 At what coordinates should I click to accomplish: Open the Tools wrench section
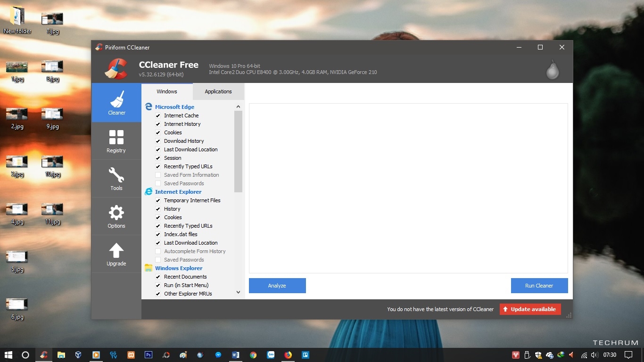tap(116, 175)
